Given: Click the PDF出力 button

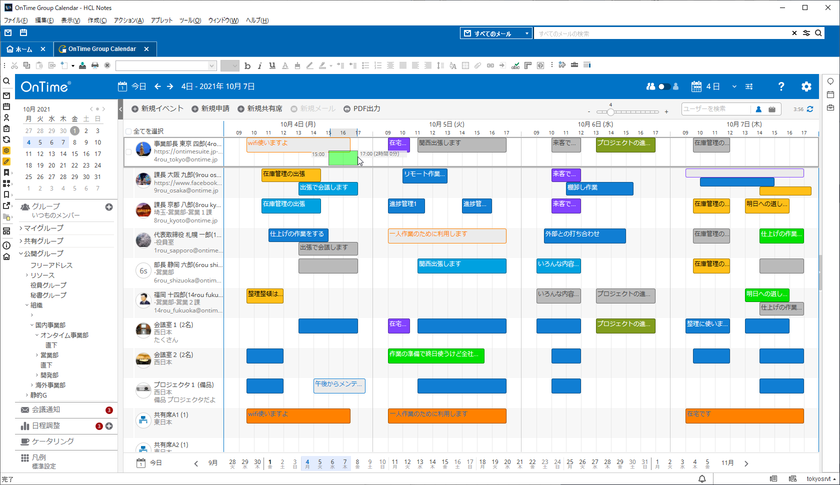Looking at the screenshot, I should 362,109.
